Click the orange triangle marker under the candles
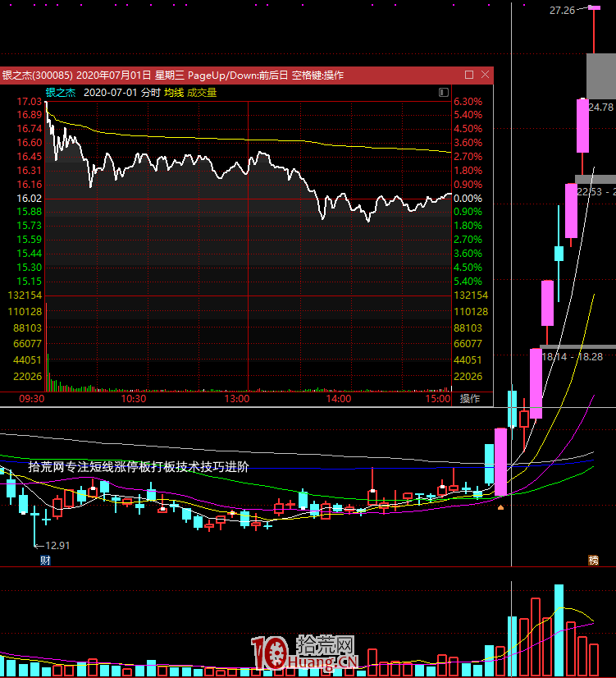 [500, 507]
